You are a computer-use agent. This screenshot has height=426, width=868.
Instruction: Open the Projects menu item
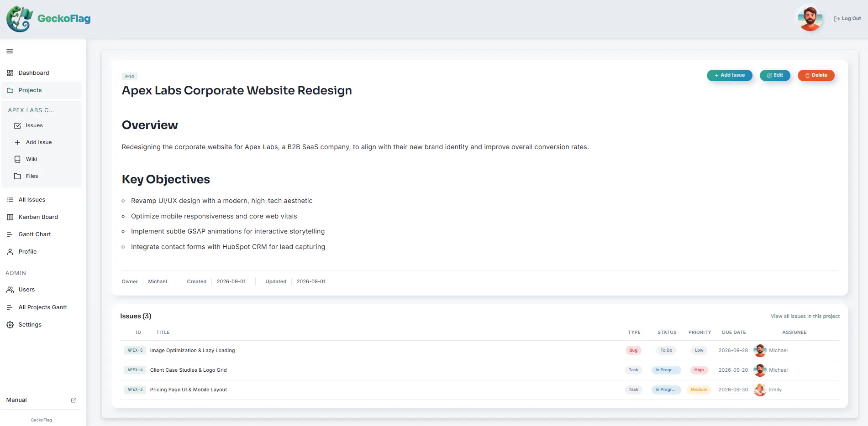pyautogui.click(x=42, y=90)
